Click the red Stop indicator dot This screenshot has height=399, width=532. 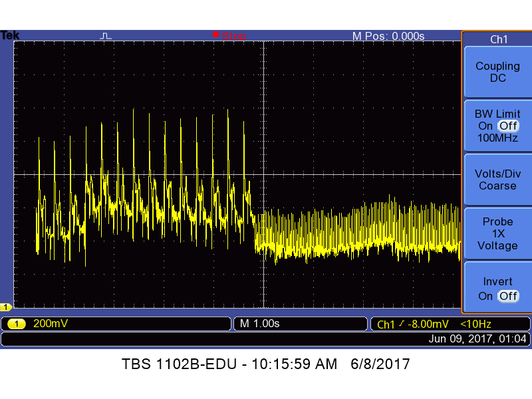215,35
